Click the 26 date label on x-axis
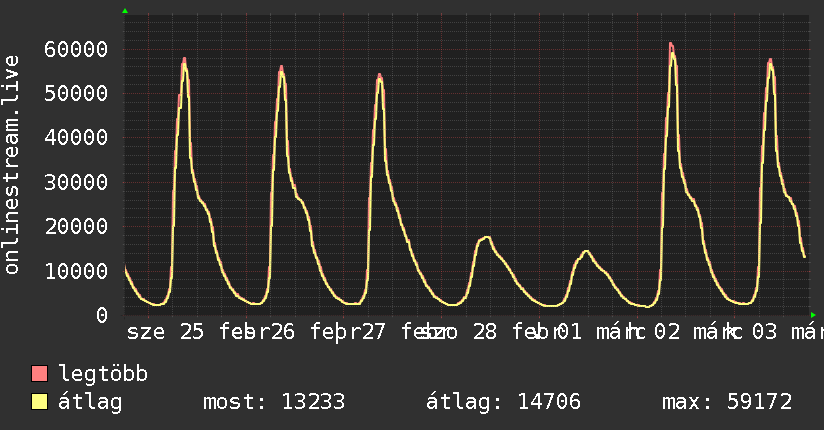The image size is (824, 430). (x=282, y=332)
